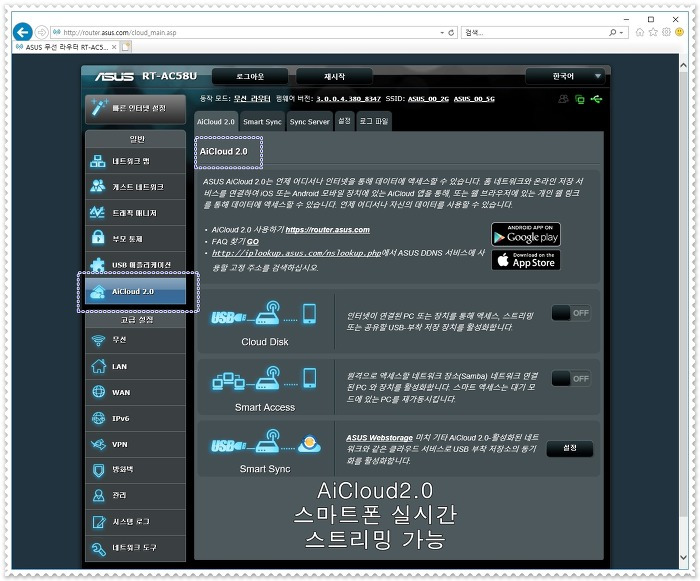Open Traffic Manager sidebar item
Viewport: 700px width, 581px height.
(x=135, y=213)
